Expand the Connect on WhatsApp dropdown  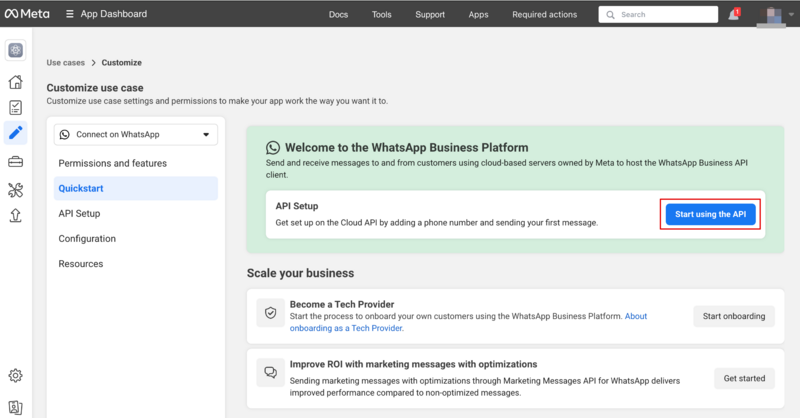(136, 134)
